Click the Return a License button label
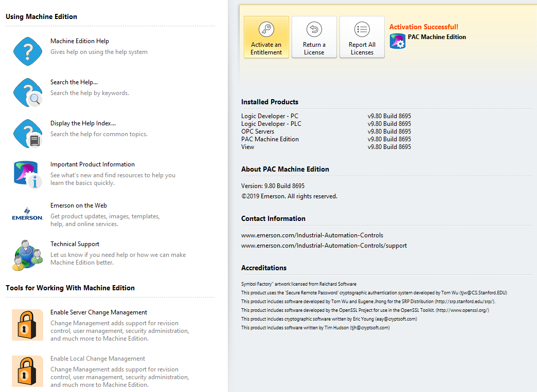 (x=314, y=49)
